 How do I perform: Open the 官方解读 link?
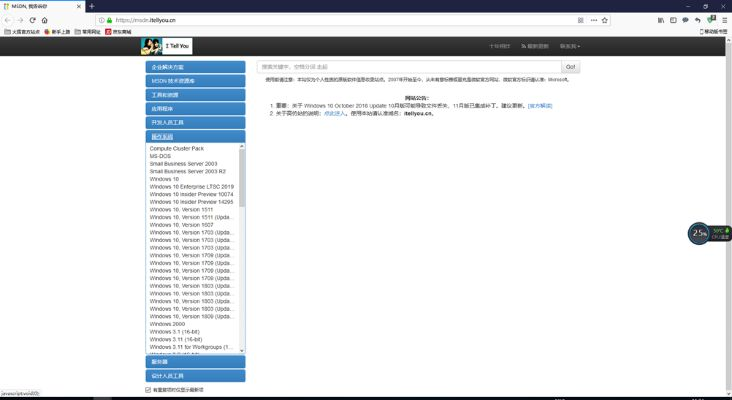tap(540, 106)
